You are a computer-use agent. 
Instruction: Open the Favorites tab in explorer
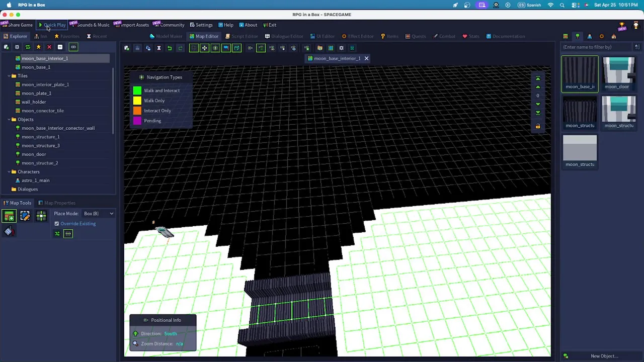(x=67, y=36)
